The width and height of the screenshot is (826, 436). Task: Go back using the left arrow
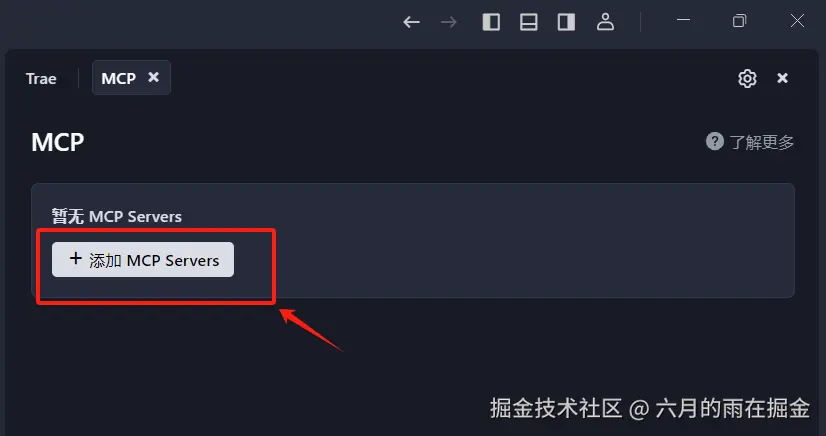click(x=411, y=22)
